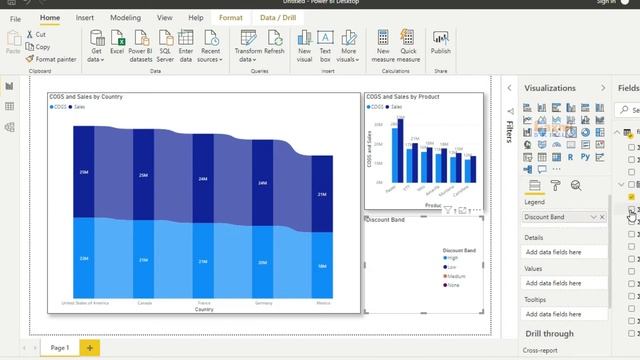
Task: Connect to SQL Server
Action: tap(165, 46)
